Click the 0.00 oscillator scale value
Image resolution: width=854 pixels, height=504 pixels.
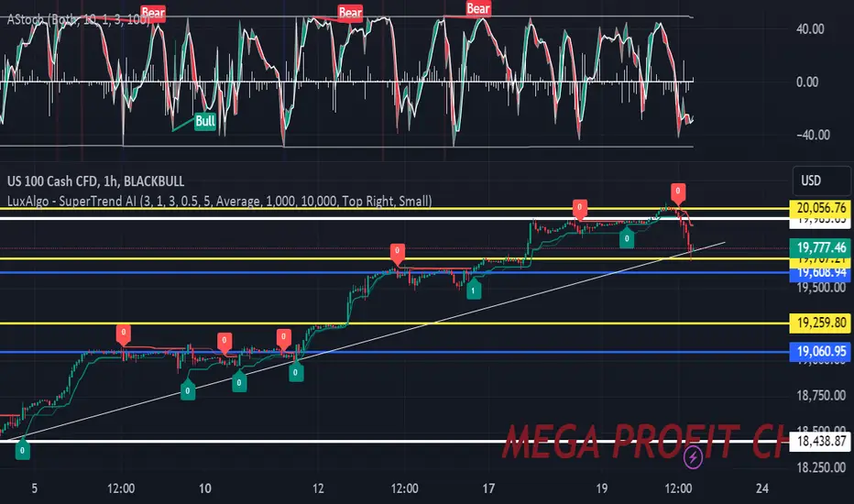[x=806, y=82]
